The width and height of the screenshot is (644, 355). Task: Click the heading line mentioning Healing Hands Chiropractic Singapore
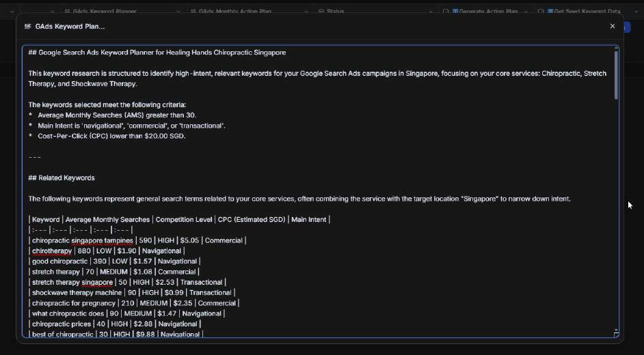[x=157, y=53]
